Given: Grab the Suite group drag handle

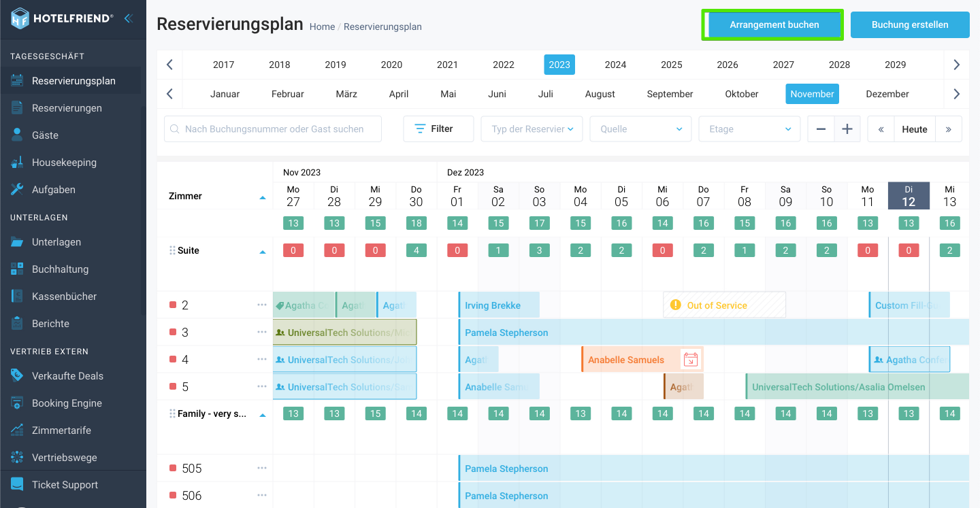Looking at the screenshot, I should 172,250.
